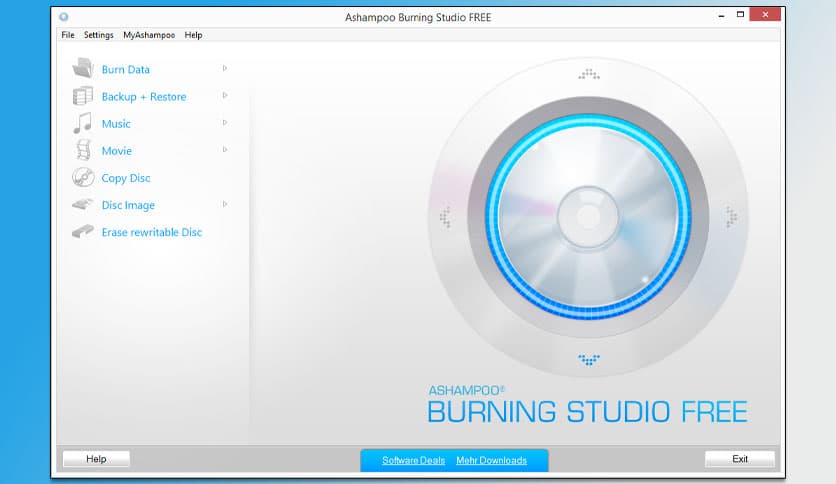
Task: Expand the Burn Data submenu arrow
Action: (x=225, y=68)
